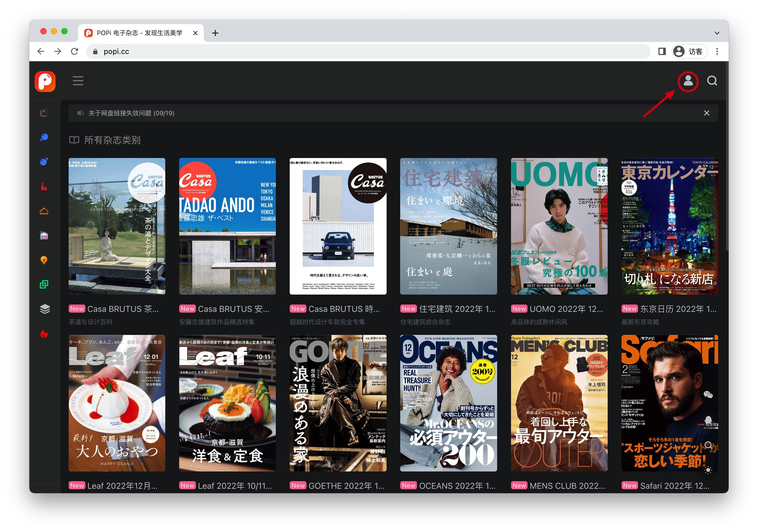This screenshot has height=532, width=758.
Task: Select the lipstick beauty category icon
Action: tap(44, 187)
